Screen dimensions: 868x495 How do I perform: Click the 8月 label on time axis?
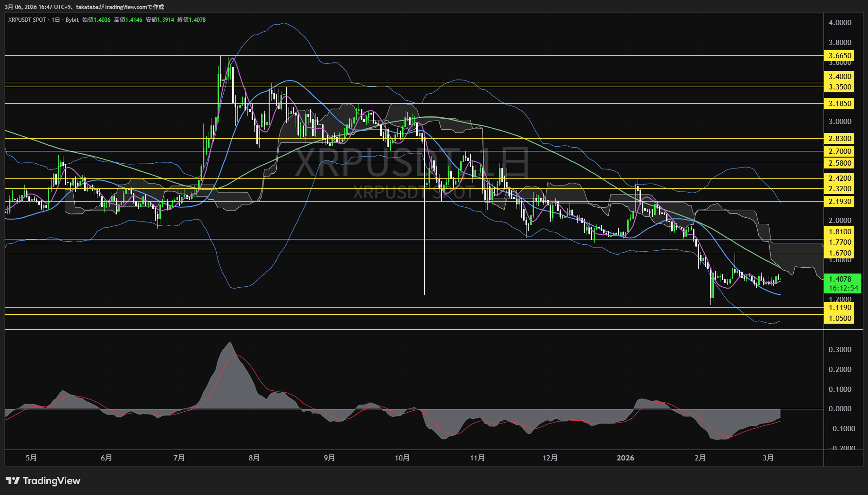[x=254, y=458]
